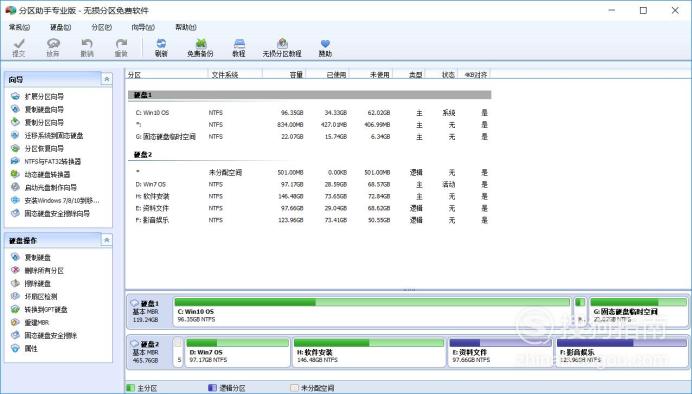
Task: Select the 未分配空间 501.00MB row
Action: click(309, 173)
